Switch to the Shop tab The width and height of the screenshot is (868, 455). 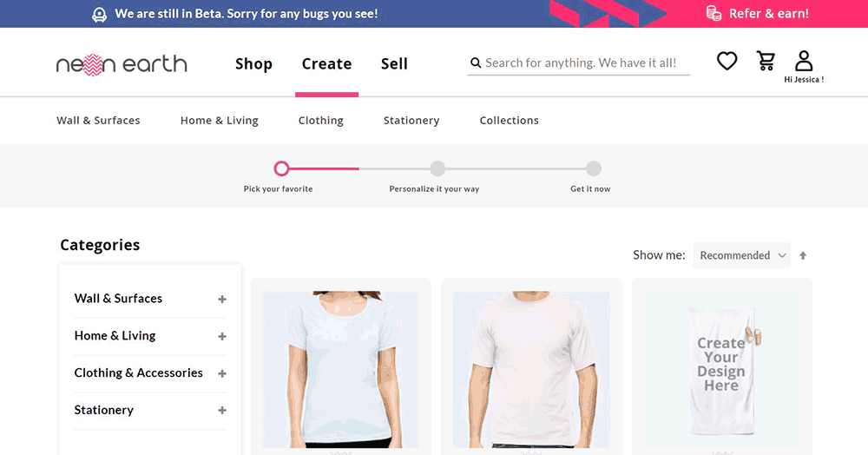tap(253, 63)
